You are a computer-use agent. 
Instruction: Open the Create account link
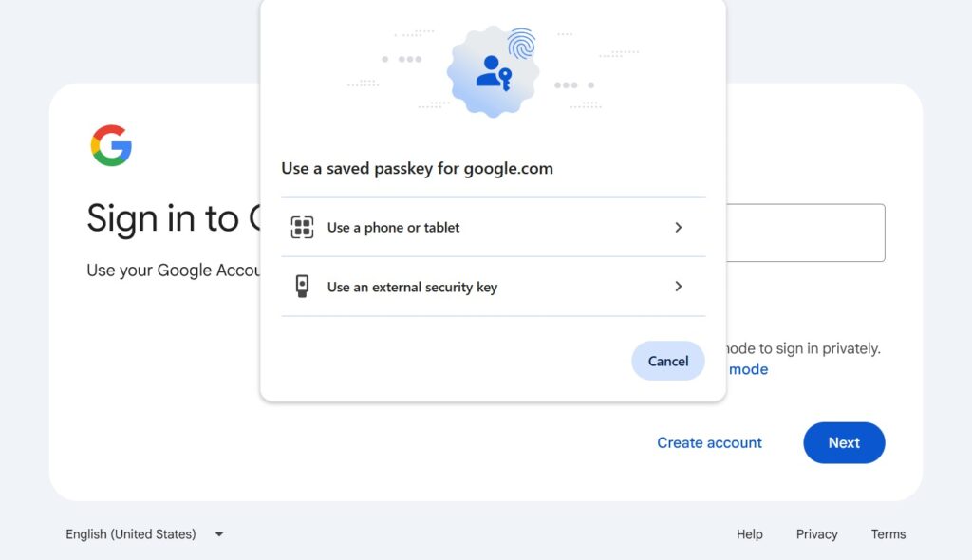click(x=709, y=443)
